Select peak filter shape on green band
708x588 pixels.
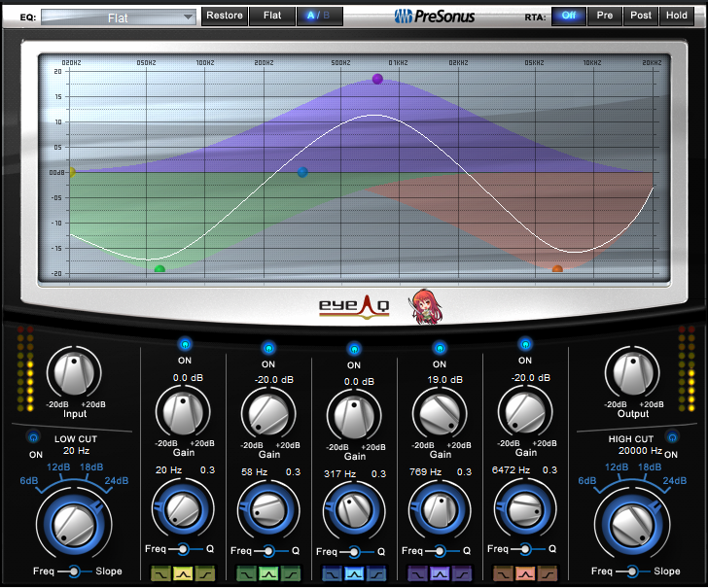268,574
